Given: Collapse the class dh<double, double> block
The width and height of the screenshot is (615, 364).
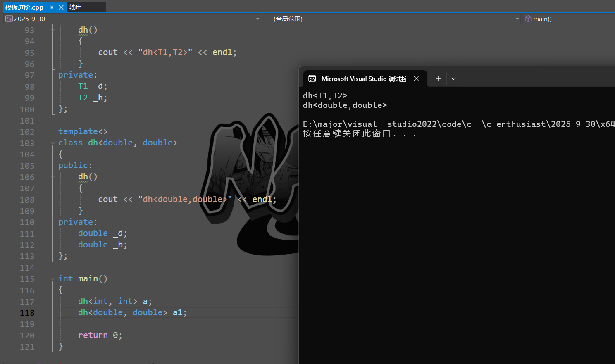Looking at the screenshot, I should click(x=53, y=143).
